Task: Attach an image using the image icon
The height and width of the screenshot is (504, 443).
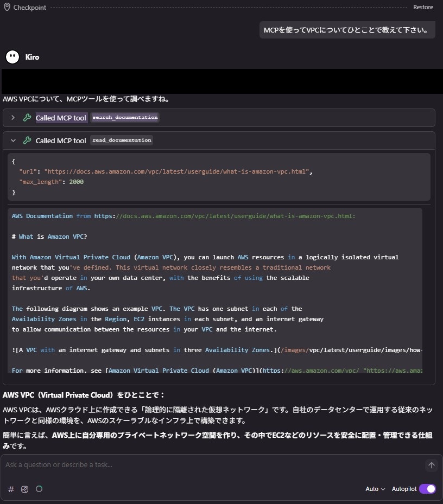Action: tap(24, 489)
